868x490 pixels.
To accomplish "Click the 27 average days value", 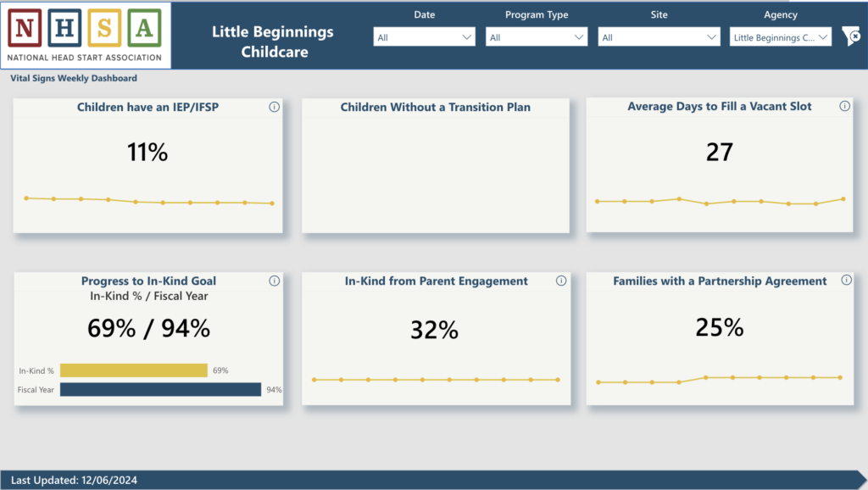I will coord(719,153).
